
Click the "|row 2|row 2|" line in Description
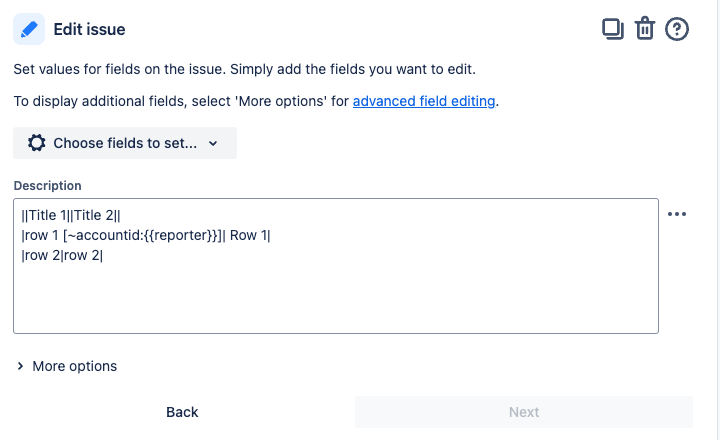click(x=62, y=255)
